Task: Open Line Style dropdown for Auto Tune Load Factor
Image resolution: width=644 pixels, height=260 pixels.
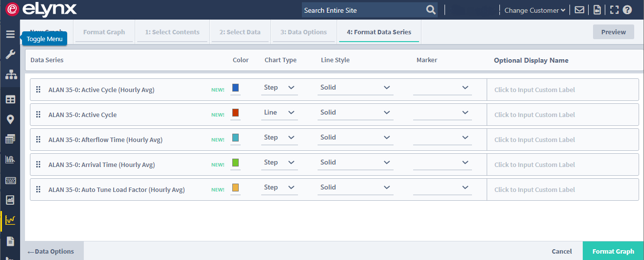Action: pos(355,188)
